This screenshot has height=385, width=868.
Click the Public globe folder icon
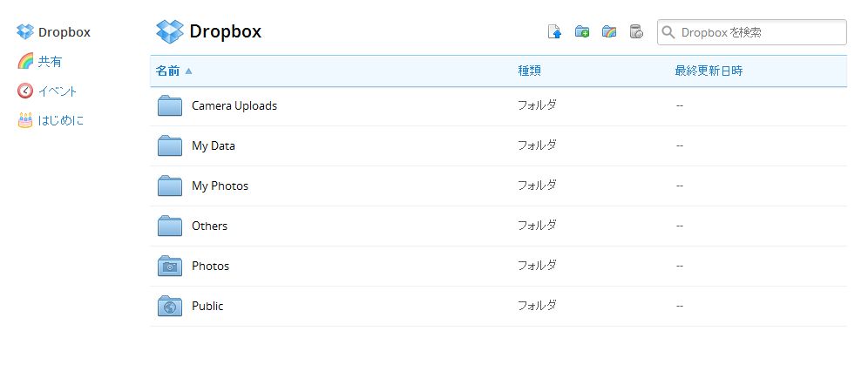click(x=170, y=307)
